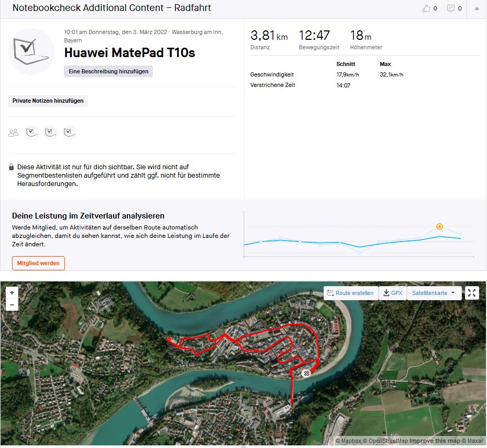This screenshot has height=448, width=487.
Task: Click the Notebookcheck profile avatar
Action: pyautogui.click(x=31, y=51)
